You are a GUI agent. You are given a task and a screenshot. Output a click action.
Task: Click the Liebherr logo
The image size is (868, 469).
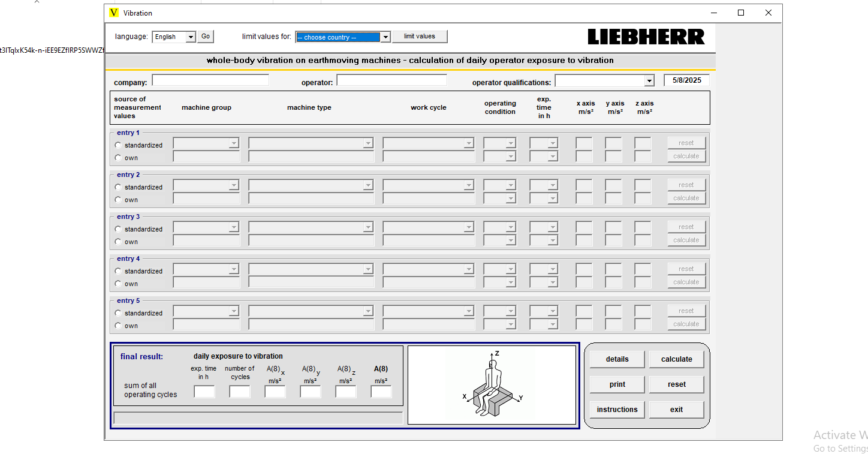[x=646, y=37]
